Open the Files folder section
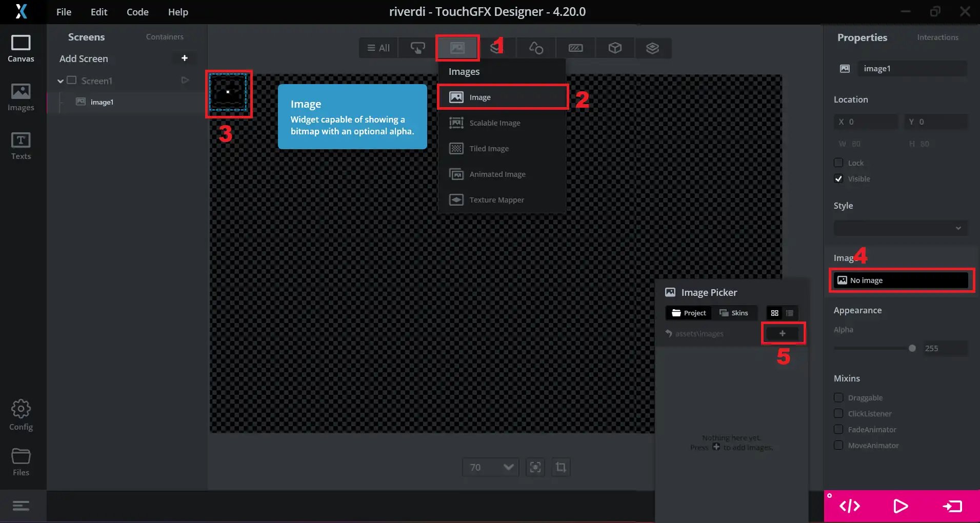The image size is (980, 523). click(x=21, y=462)
